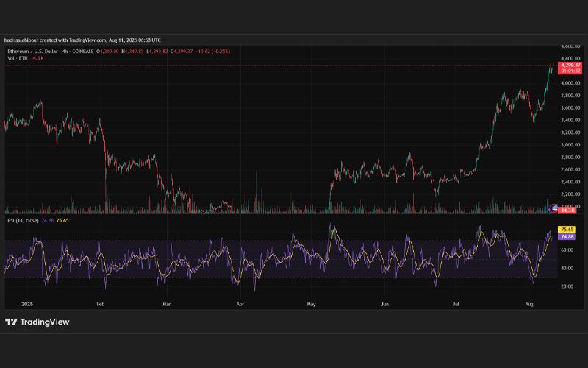Click the Aug label on time axis
588x368 pixels.
(x=529, y=304)
